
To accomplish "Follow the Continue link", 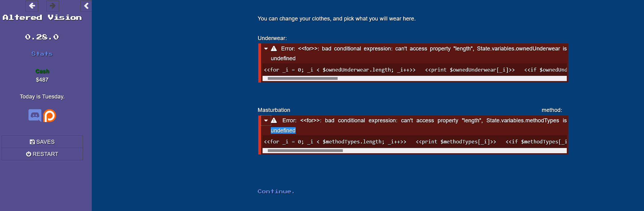I will pyautogui.click(x=276, y=191).
